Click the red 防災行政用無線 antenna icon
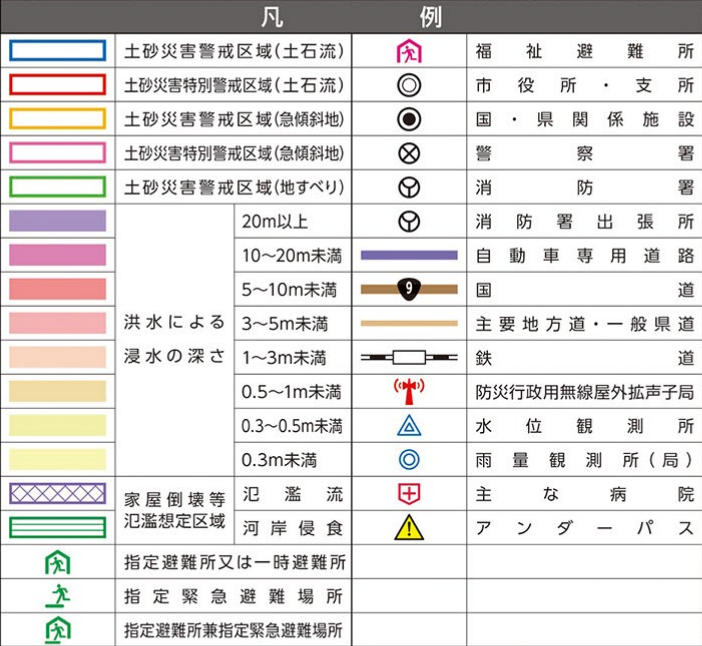This screenshot has width=702, height=646. point(408,392)
